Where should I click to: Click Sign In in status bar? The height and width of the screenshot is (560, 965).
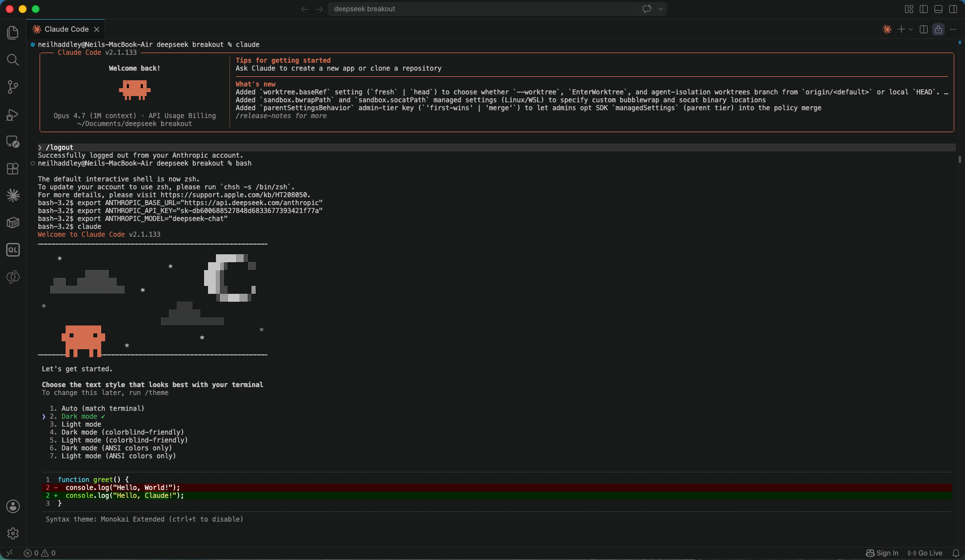pos(882,553)
